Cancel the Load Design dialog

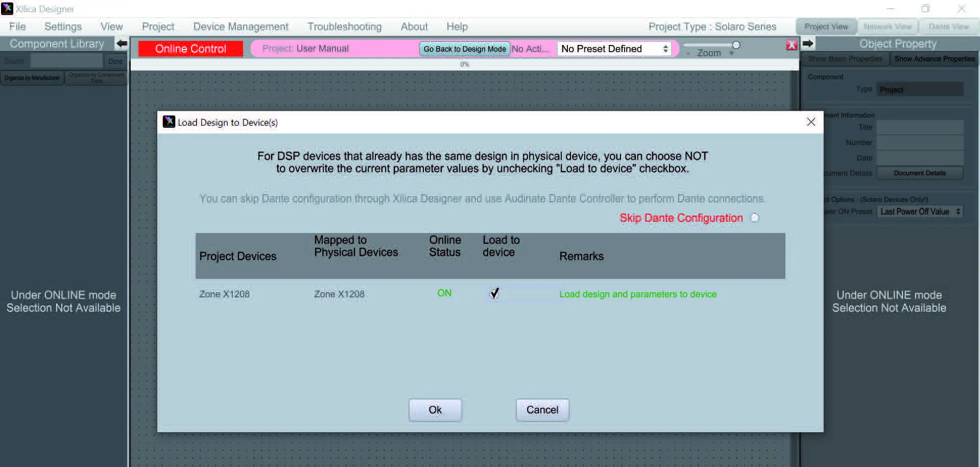542,410
